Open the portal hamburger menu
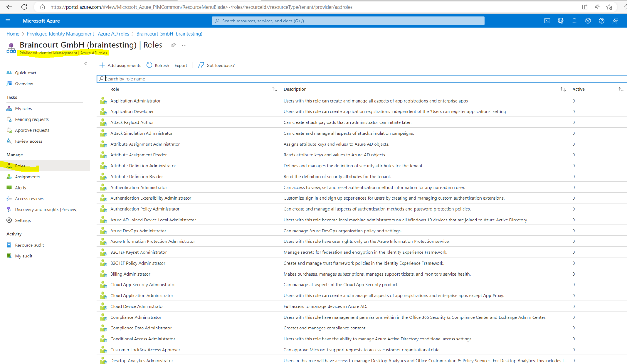 [8, 21]
